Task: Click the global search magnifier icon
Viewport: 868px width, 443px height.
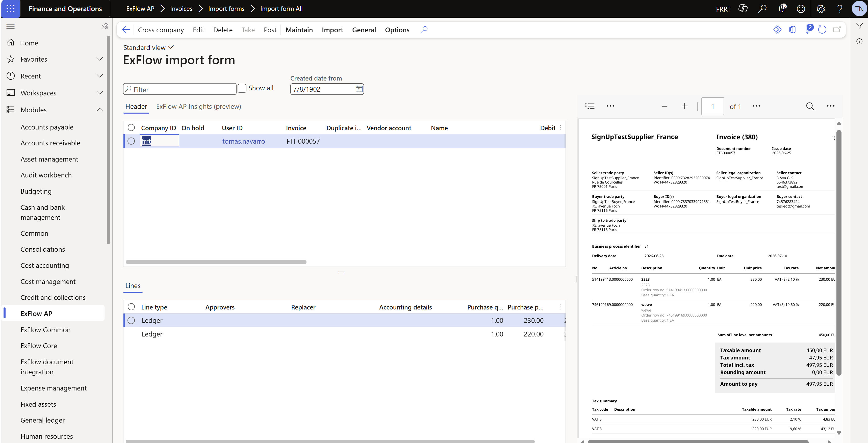Action: (762, 9)
